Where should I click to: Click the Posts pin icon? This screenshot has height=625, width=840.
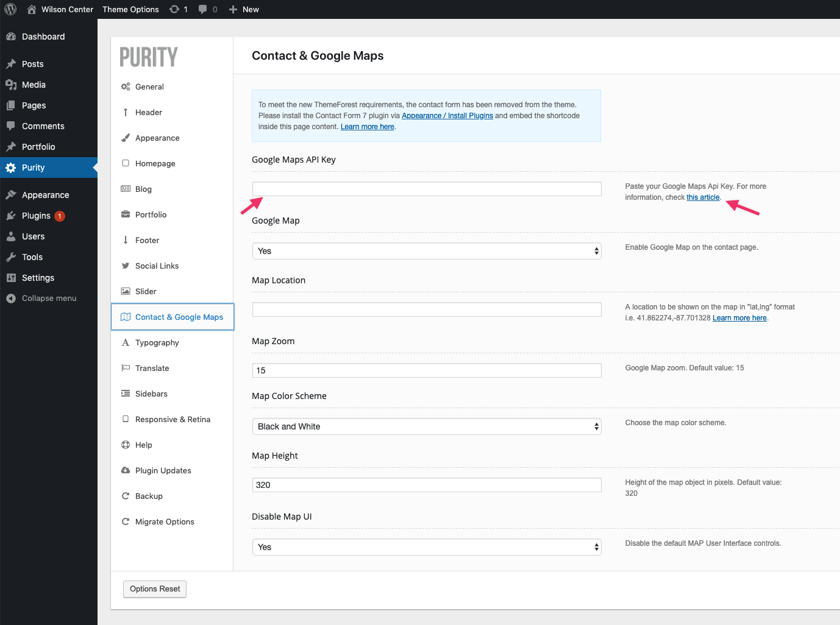coord(11,64)
